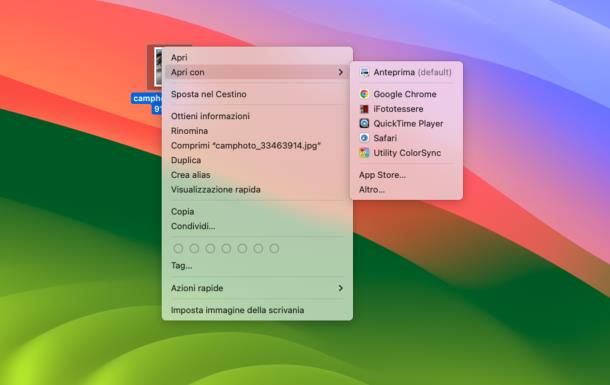Click the Safari compass icon

point(364,138)
